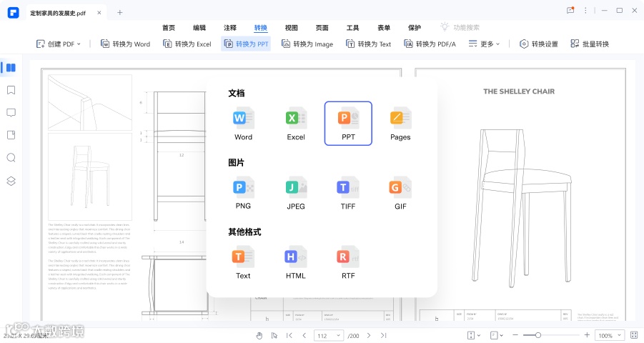The height and width of the screenshot is (343, 644).
Task: Jump to the last page
Action: 384,336
